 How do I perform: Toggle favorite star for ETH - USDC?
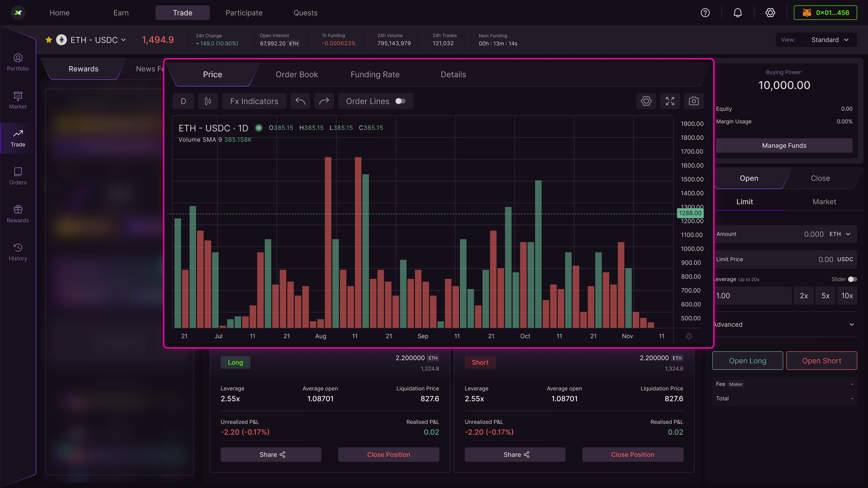tap(49, 40)
